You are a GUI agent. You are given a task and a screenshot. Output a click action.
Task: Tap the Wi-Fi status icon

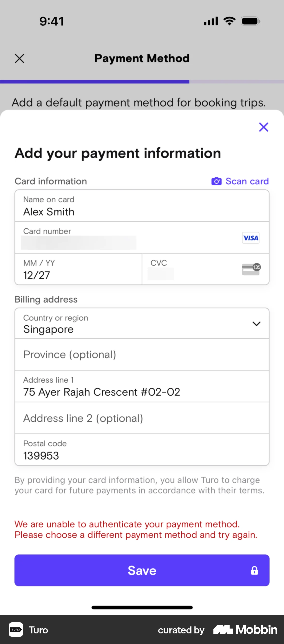pos(230,21)
